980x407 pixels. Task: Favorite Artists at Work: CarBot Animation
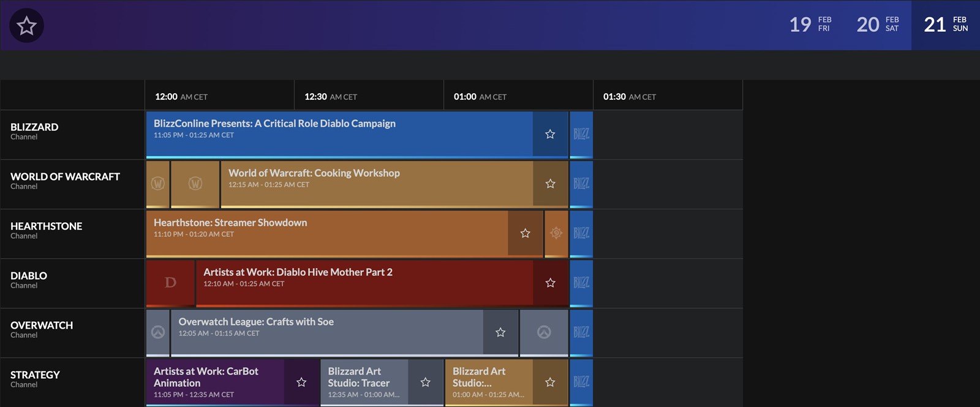click(301, 382)
